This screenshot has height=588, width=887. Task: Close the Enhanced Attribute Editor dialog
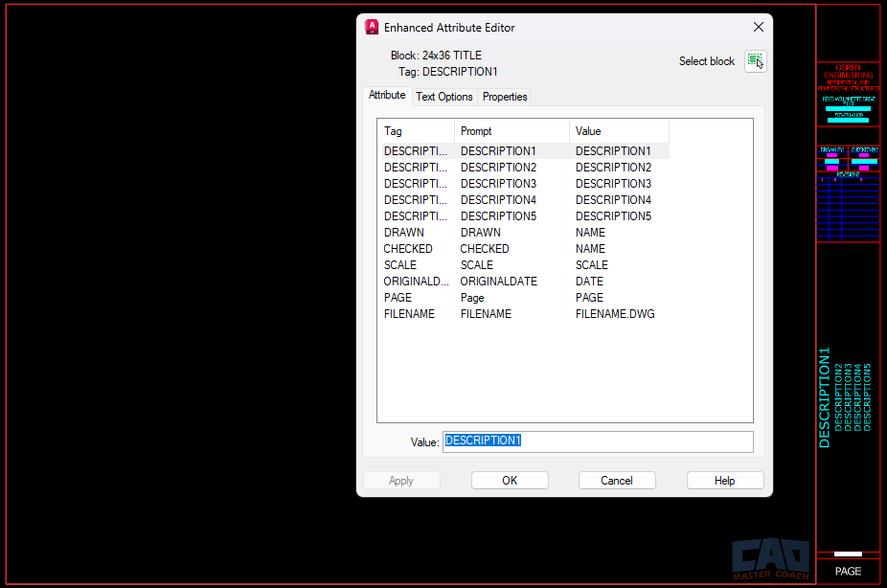[x=758, y=27]
